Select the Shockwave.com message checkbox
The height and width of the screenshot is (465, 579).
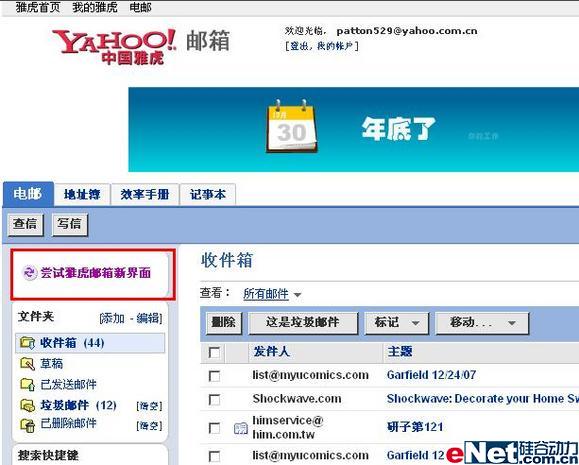click(x=214, y=400)
